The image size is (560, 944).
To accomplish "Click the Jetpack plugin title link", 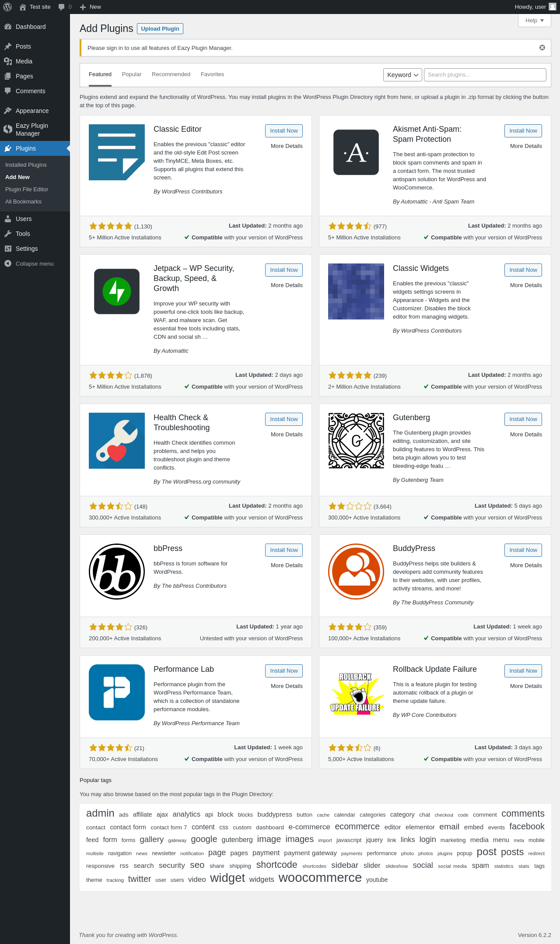I will pyautogui.click(x=194, y=278).
